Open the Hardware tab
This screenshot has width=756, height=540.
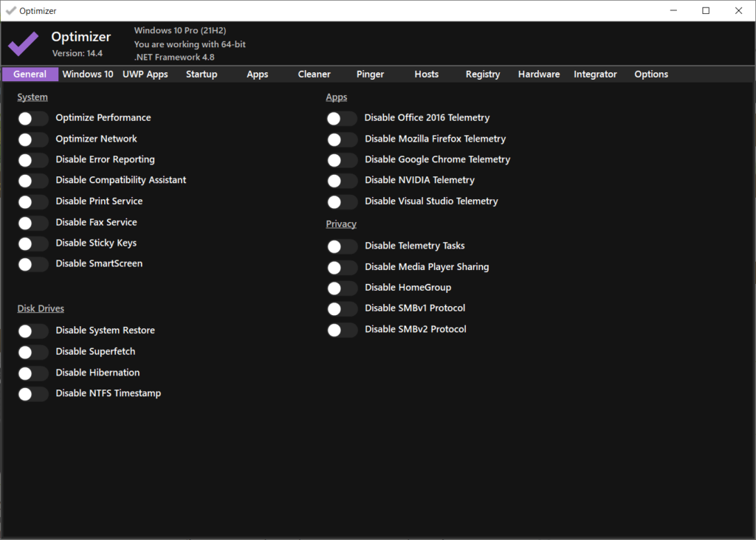[x=539, y=75]
